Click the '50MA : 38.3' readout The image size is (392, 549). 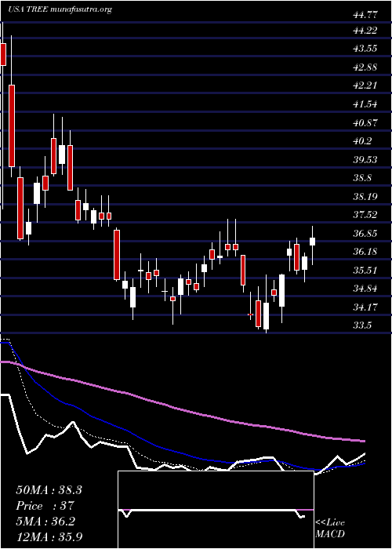49,490
